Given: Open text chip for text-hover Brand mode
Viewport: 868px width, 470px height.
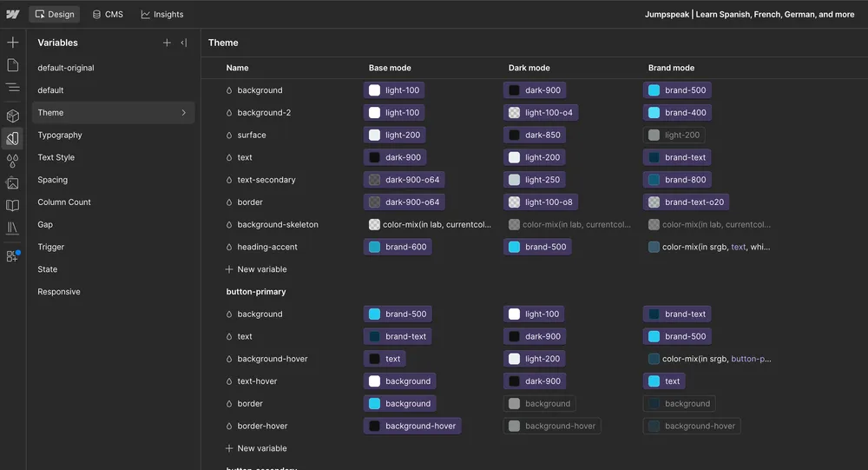Looking at the screenshot, I should click(664, 381).
